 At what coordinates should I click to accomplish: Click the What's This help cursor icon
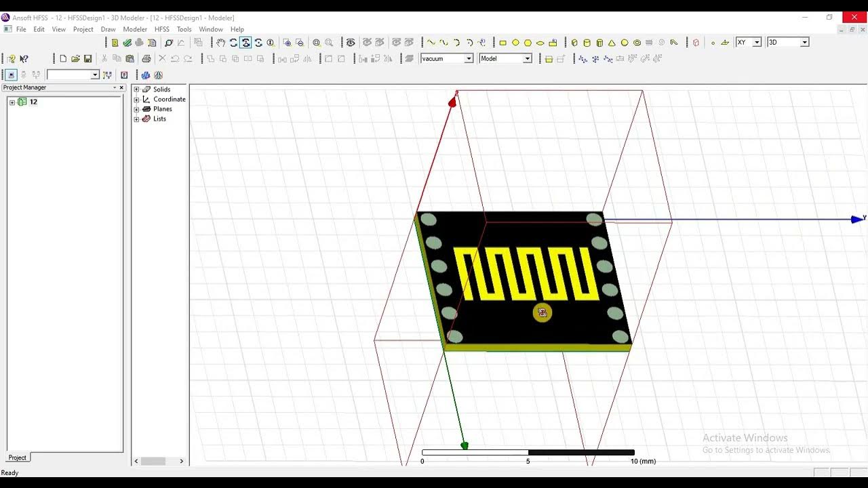(24, 59)
